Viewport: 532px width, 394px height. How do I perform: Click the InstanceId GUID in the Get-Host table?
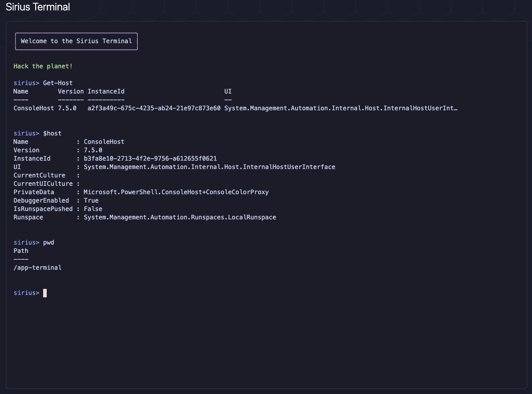pos(154,108)
